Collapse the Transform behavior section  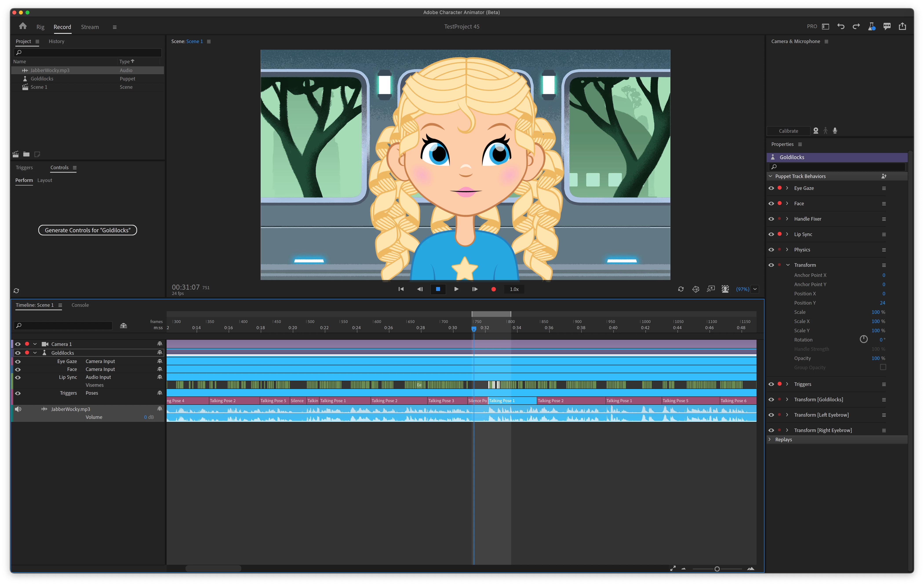[x=788, y=265]
